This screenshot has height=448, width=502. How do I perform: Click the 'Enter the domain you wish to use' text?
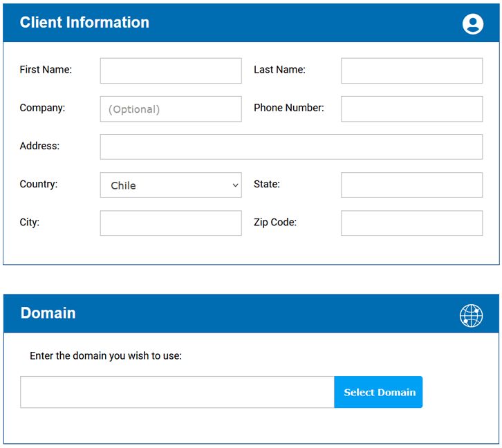(x=106, y=356)
